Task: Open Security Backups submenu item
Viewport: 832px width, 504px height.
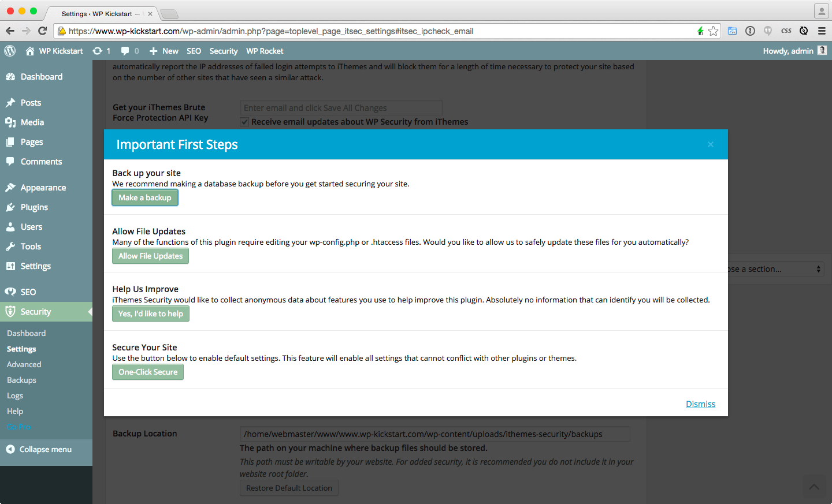Action: click(x=21, y=380)
